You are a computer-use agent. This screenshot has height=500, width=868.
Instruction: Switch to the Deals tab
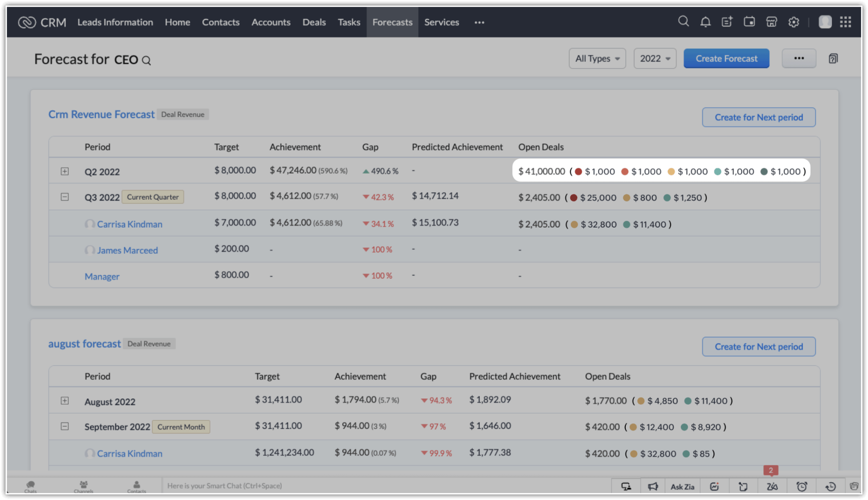point(314,22)
